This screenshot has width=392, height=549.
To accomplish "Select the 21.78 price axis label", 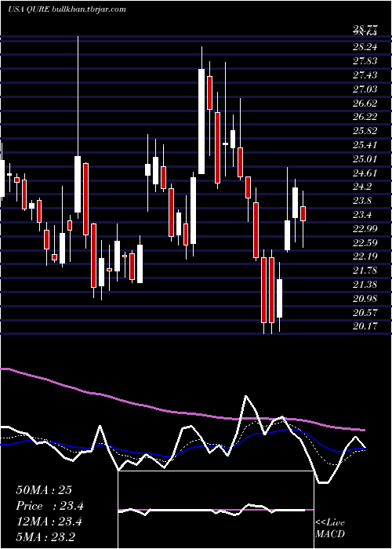I will pyautogui.click(x=365, y=271).
